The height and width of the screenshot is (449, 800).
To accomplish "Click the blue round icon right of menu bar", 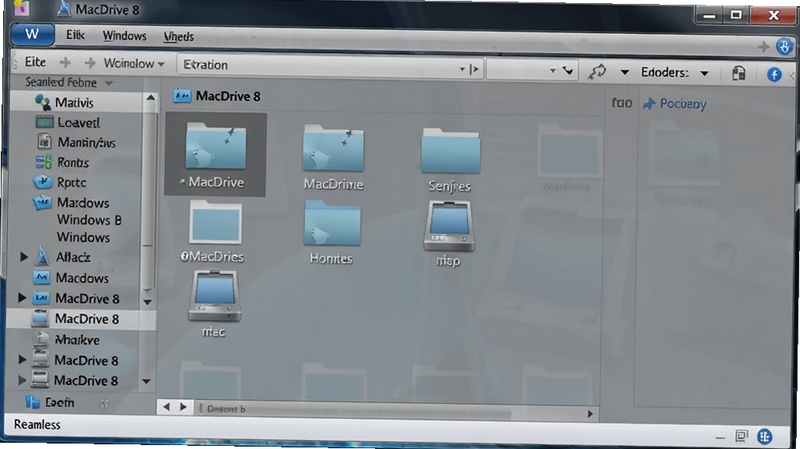I will tap(785, 47).
